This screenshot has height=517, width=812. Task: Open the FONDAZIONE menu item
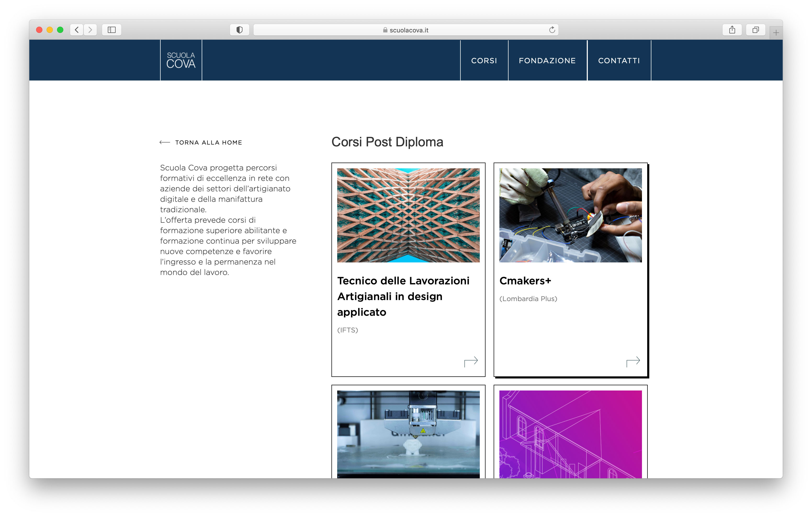click(547, 61)
